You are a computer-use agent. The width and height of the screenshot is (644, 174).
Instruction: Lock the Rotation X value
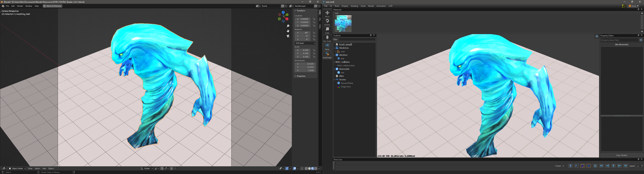[314, 33]
